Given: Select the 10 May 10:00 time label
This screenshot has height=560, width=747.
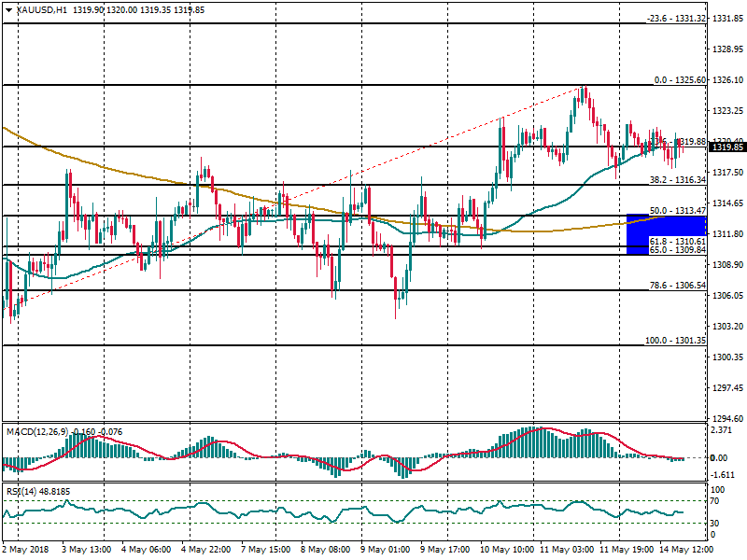Looking at the screenshot, I should [507, 550].
